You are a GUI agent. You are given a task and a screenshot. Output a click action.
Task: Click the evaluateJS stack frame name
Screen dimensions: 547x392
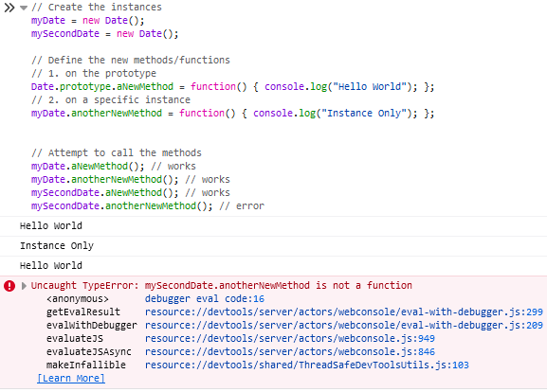tap(75, 338)
